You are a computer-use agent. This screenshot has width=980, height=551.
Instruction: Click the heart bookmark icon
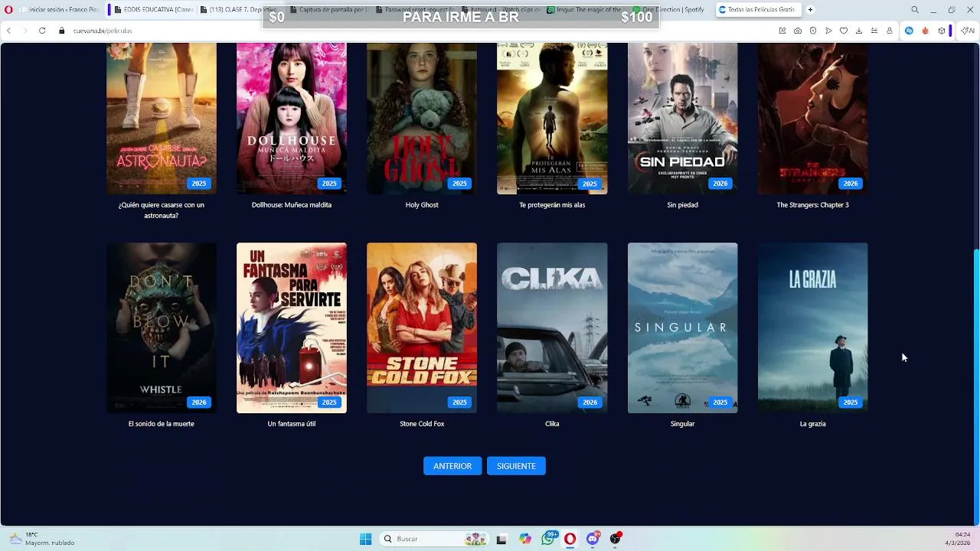(844, 31)
